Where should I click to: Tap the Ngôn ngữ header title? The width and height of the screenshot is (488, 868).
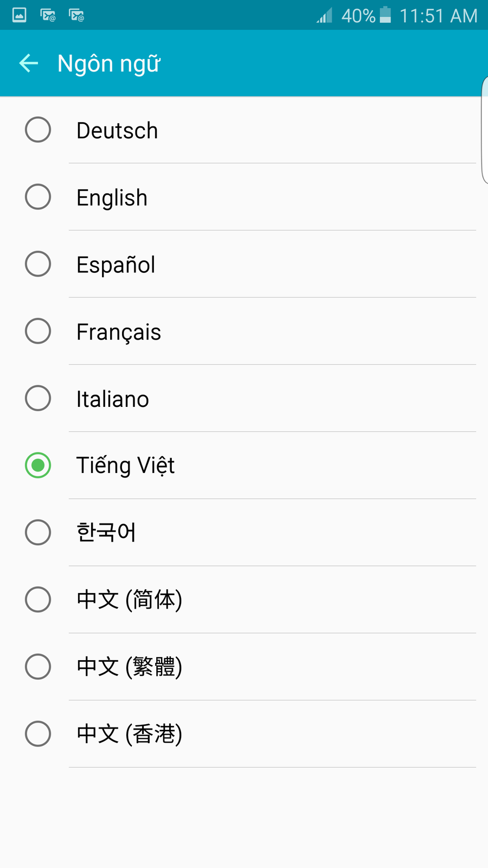pos(109,64)
